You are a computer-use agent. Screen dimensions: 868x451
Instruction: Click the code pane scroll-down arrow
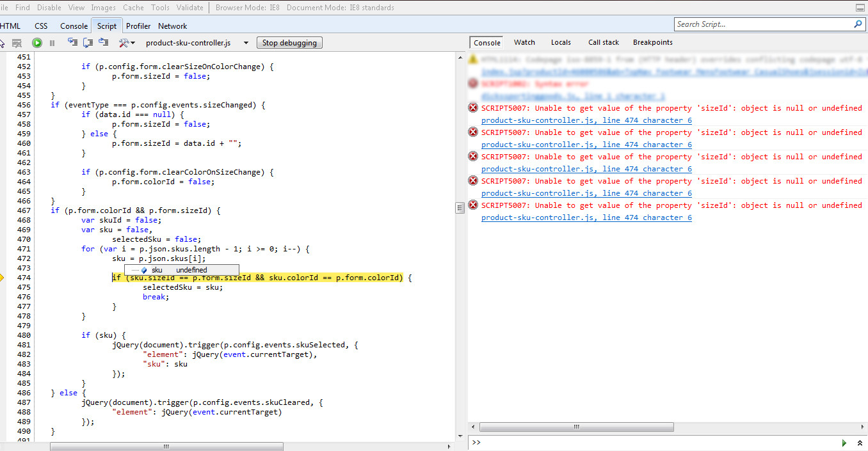tap(460, 437)
